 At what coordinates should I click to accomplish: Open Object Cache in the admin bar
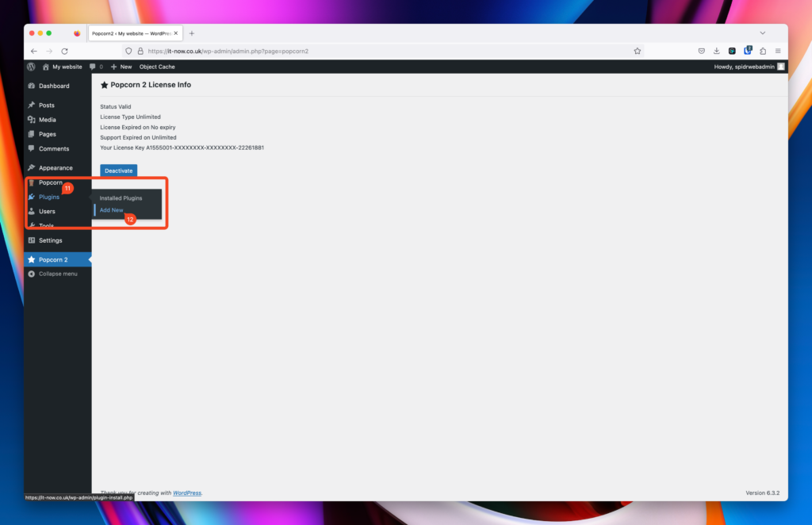tap(157, 67)
